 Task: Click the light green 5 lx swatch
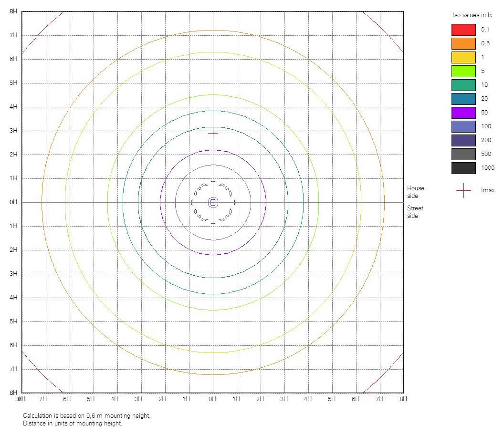pyautogui.click(x=463, y=71)
